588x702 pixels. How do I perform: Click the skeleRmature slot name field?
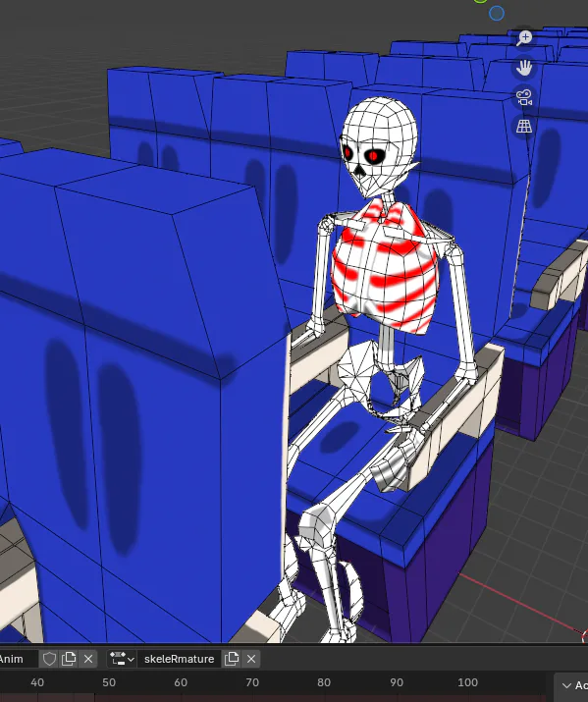tap(179, 659)
